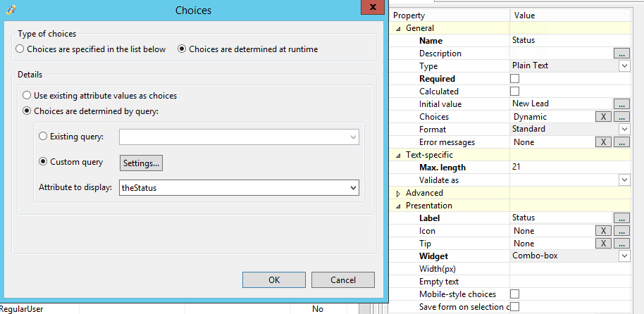This screenshot has height=314, width=644.
Task: Collapse the Presentation property group
Action: point(397,206)
